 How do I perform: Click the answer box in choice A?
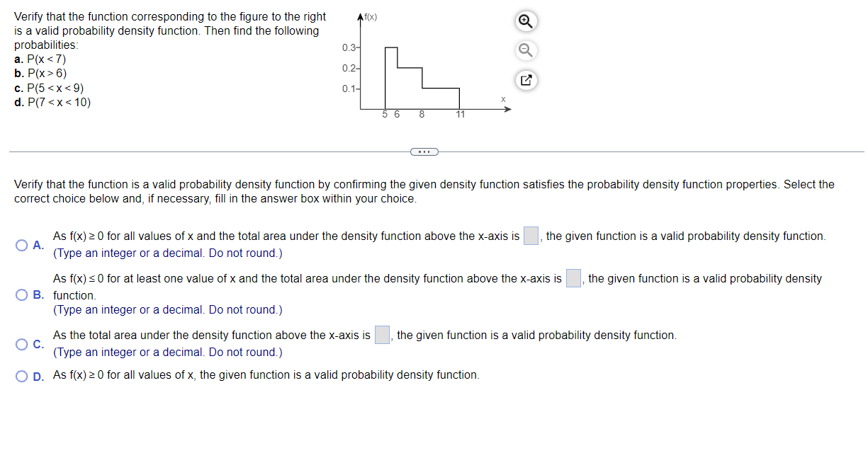tap(530, 236)
